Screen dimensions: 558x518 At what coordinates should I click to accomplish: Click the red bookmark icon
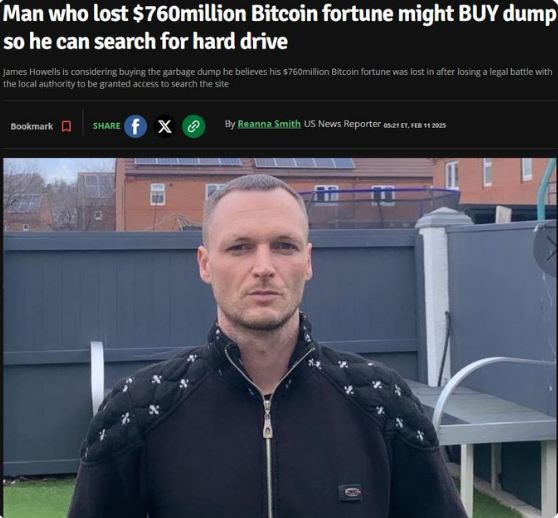(x=66, y=126)
